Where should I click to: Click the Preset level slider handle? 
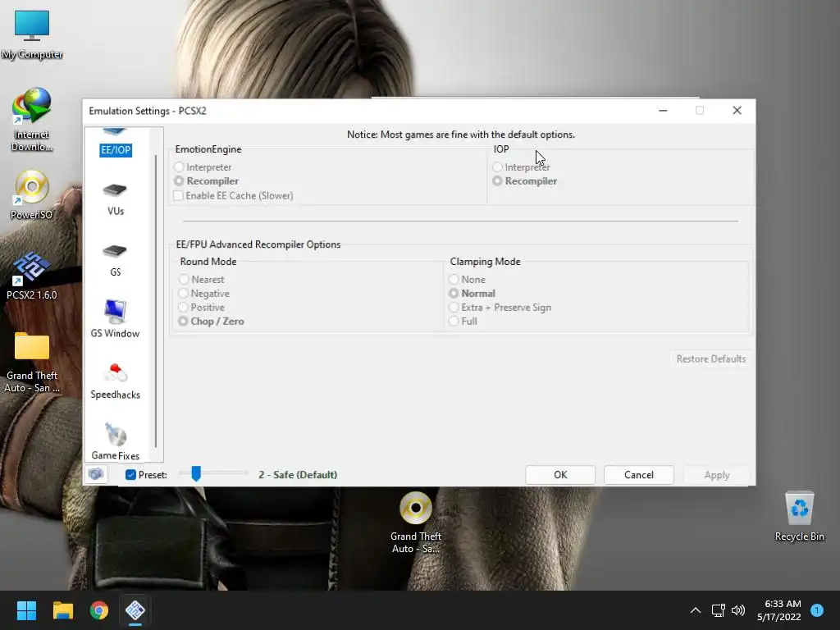196,473
